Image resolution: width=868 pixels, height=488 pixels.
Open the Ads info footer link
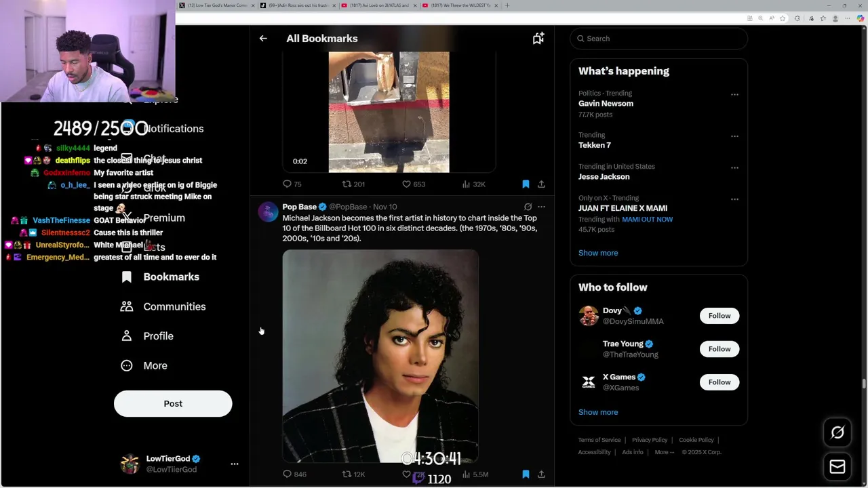[633, 452]
